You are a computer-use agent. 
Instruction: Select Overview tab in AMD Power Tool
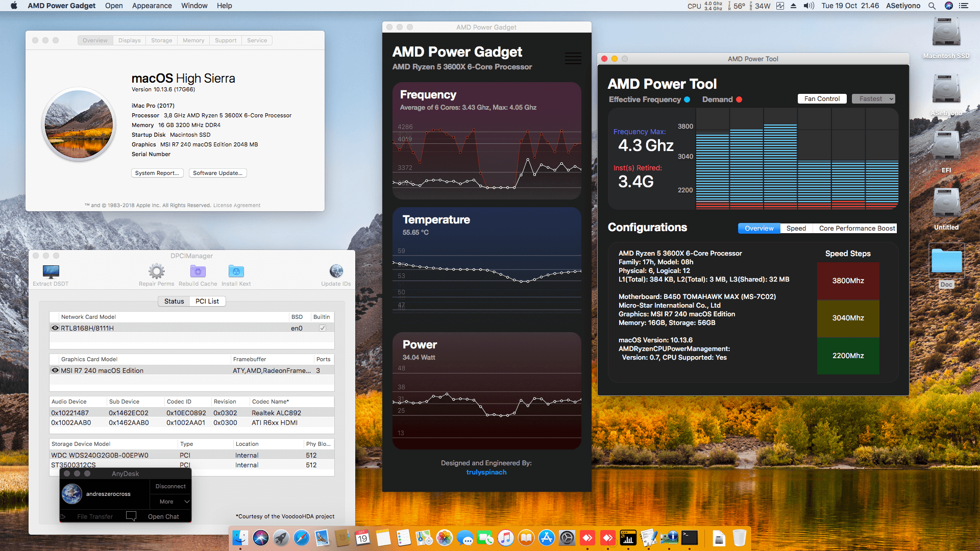click(759, 228)
